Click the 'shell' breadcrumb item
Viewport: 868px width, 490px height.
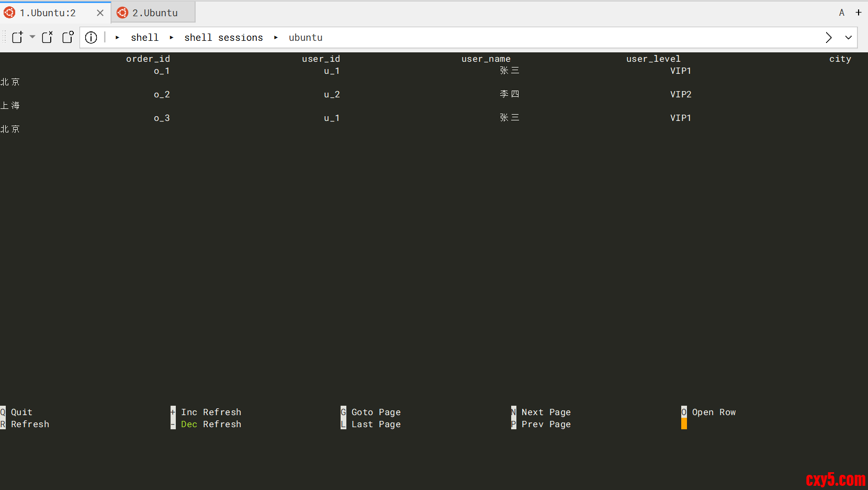coord(144,38)
